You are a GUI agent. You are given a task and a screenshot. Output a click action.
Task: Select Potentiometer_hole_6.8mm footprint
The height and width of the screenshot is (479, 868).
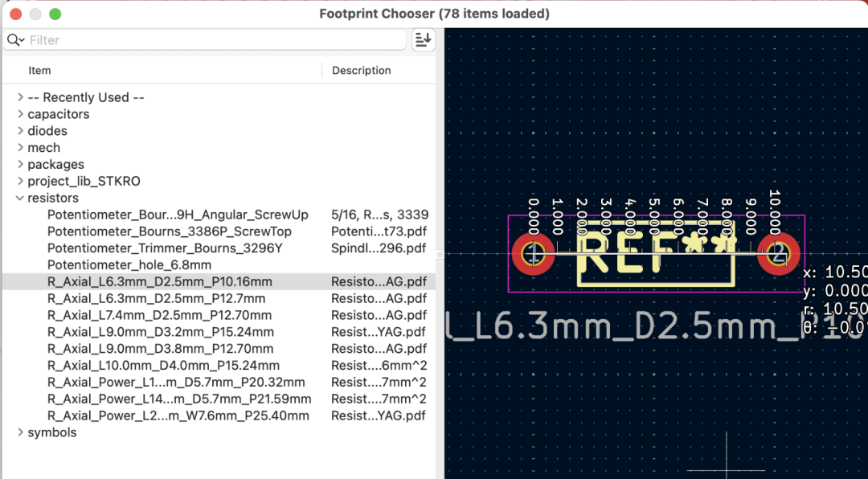click(x=129, y=265)
